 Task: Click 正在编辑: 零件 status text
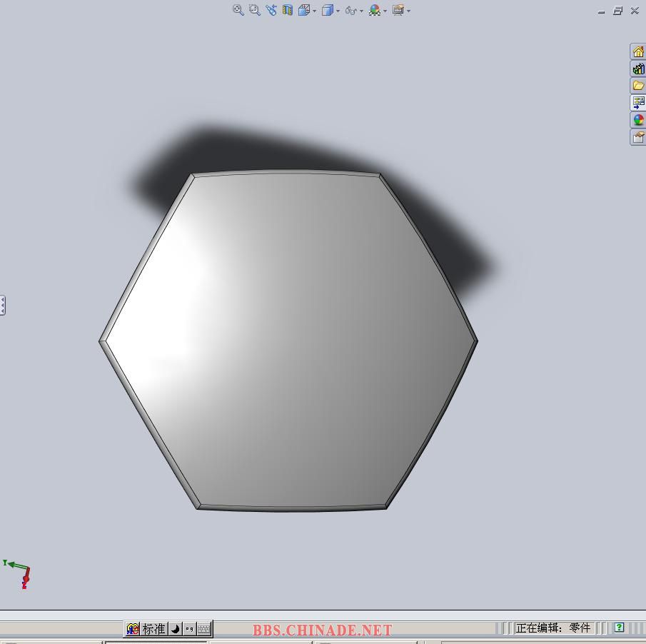coord(552,628)
